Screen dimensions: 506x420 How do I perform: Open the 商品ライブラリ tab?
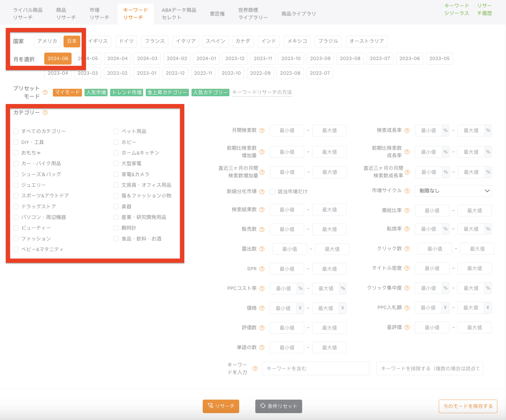pyautogui.click(x=299, y=14)
